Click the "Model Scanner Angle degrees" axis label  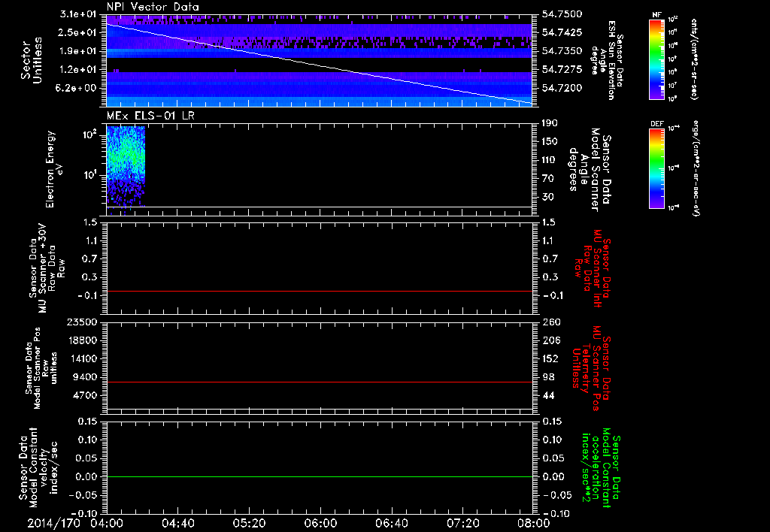590,171
